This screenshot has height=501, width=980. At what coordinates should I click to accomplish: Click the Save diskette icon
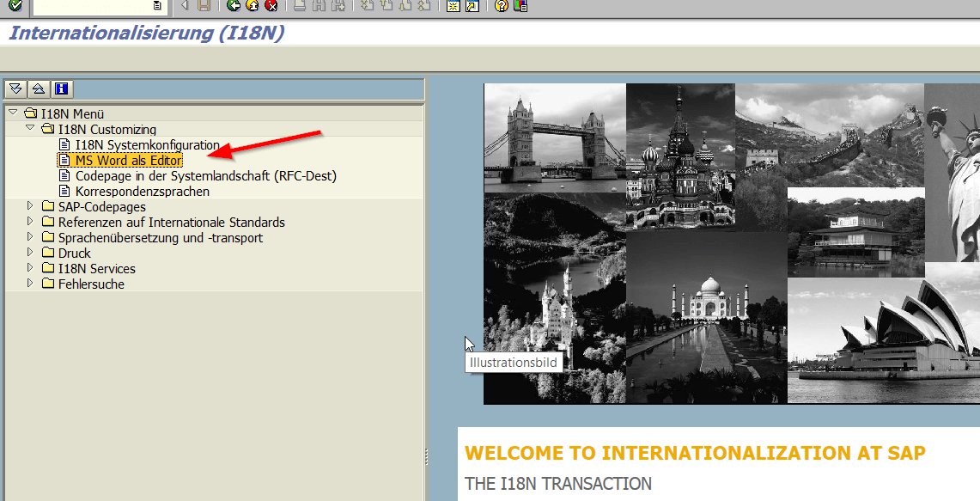(203, 6)
